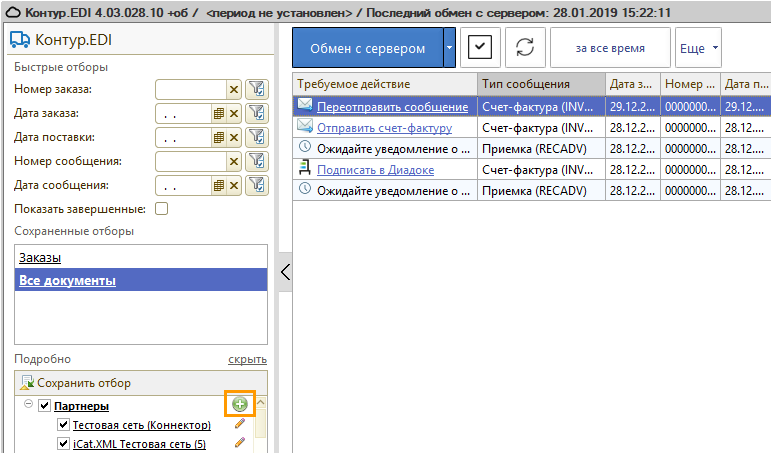Image resolution: width=771 pixels, height=453 pixels.
Task: Click clock icon in first Ожидайте уведомление row
Action: tap(305, 147)
